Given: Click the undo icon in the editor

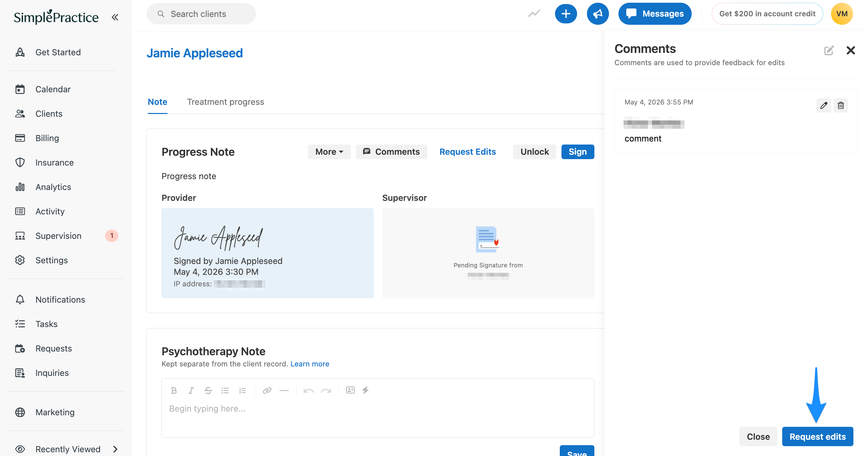Looking at the screenshot, I should (309, 391).
